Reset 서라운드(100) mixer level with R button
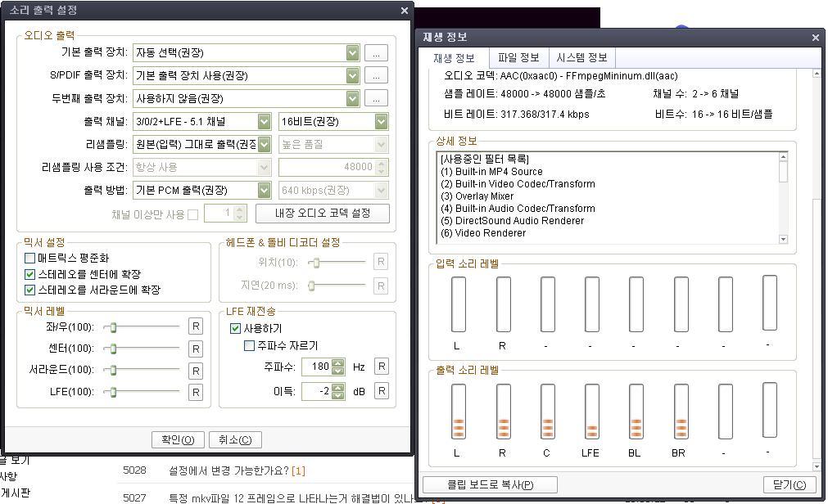This screenshot has height=504, width=828. click(x=196, y=371)
